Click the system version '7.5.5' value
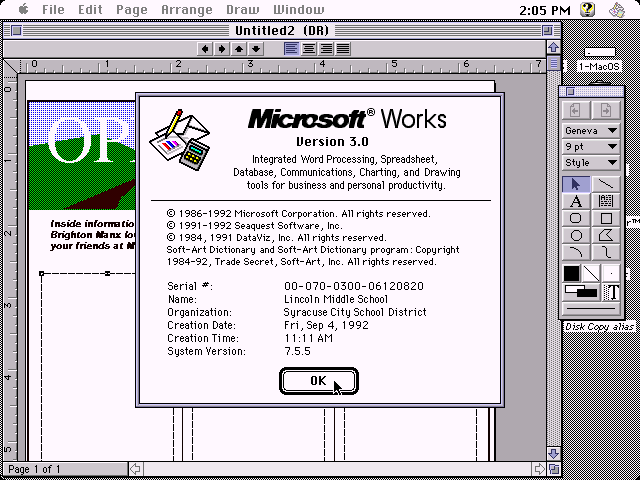640x480 pixels. [297, 351]
